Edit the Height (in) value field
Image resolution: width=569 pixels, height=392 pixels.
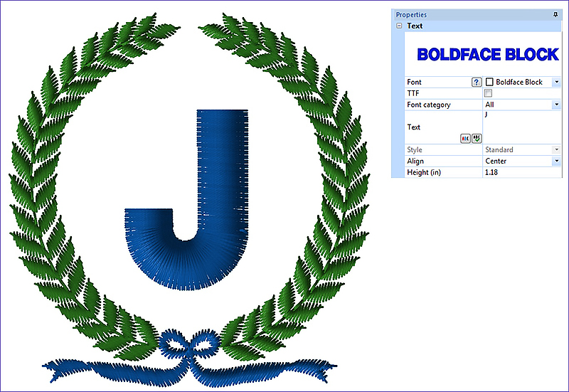click(x=517, y=173)
